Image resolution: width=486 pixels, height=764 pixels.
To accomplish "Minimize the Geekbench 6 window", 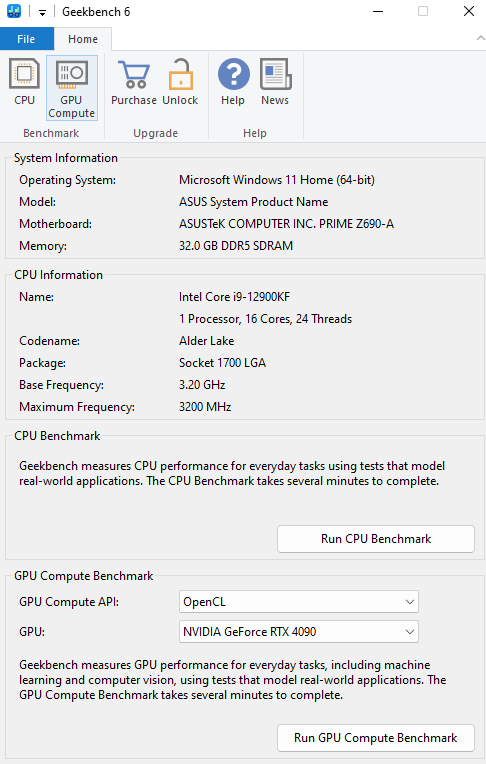I will 378,11.
